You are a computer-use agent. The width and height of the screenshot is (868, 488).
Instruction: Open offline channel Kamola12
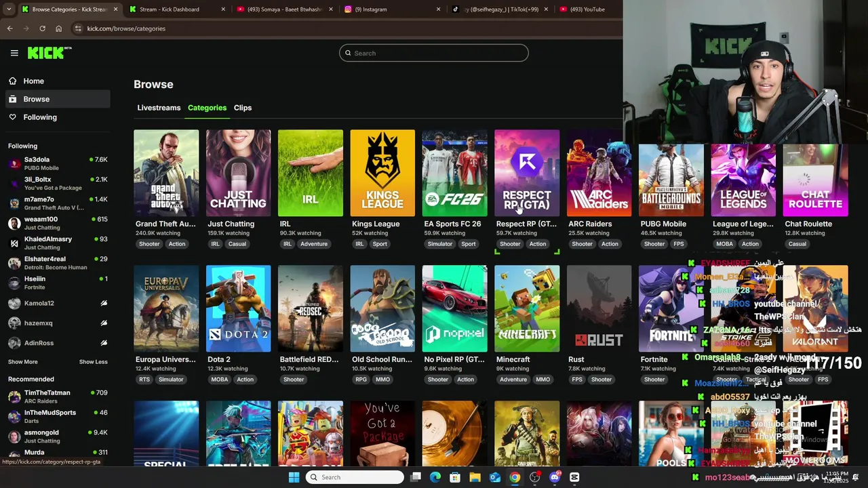tap(58, 303)
